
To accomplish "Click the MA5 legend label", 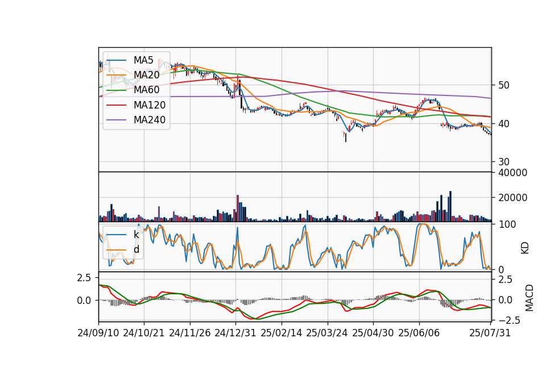I will tap(143, 60).
